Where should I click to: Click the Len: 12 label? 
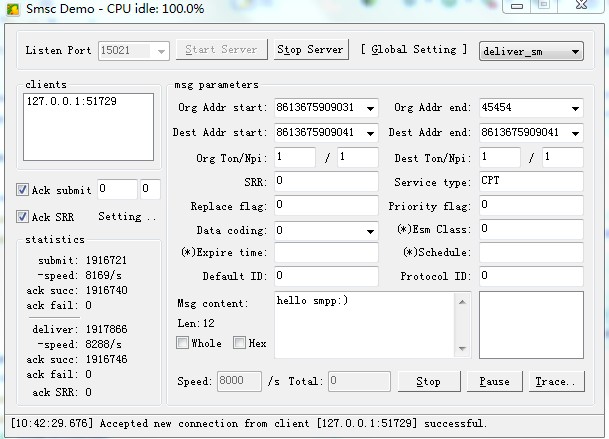[196, 323]
